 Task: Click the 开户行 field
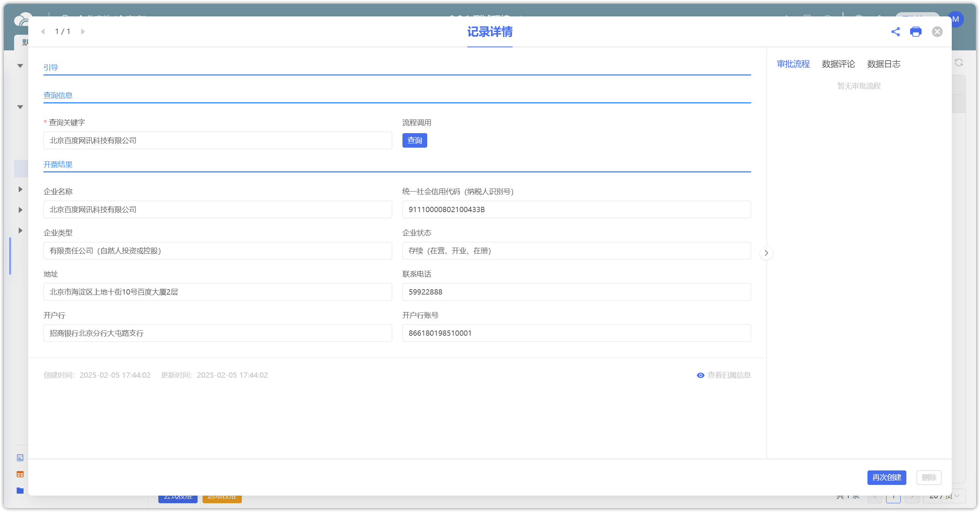click(218, 333)
